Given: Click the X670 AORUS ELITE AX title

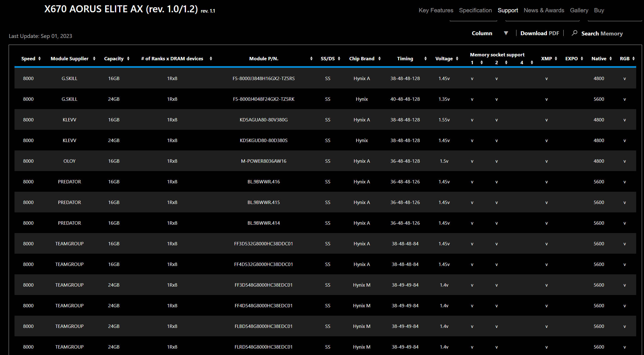Looking at the screenshot, I should point(121,9).
